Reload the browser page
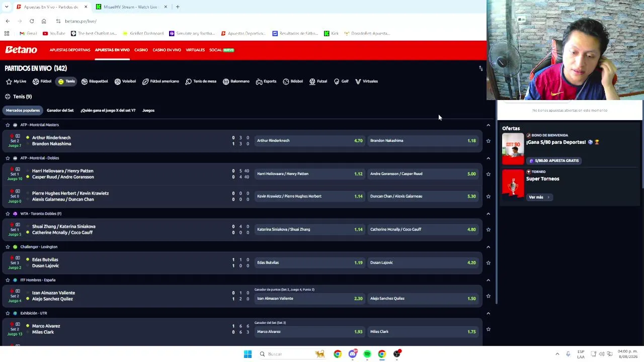 pyautogui.click(x=32, y=21)
